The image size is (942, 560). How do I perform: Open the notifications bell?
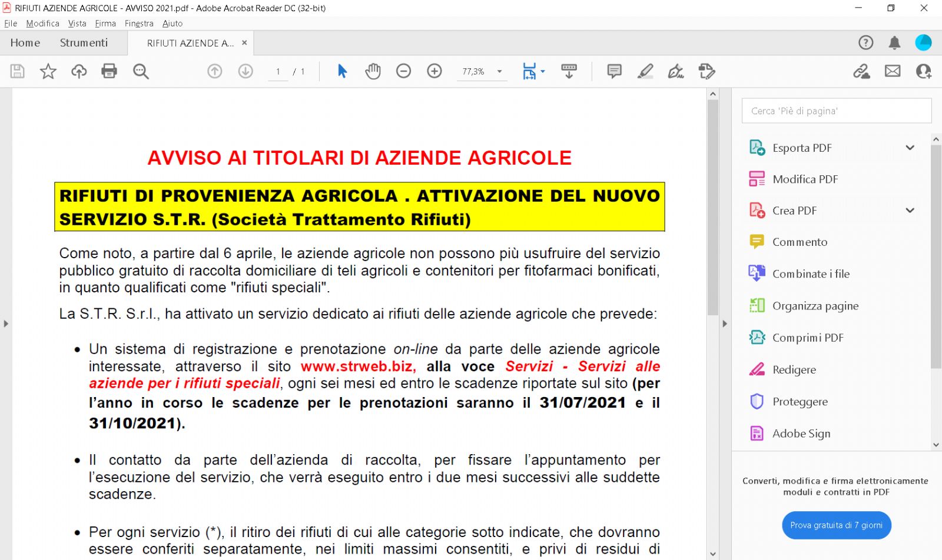[x=894, y=42]
